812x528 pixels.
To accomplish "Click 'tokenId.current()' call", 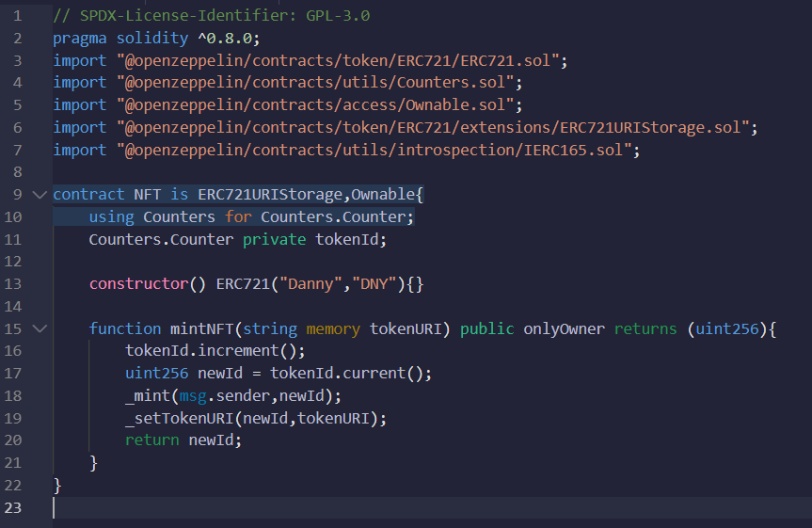I will tap(346, 373).
